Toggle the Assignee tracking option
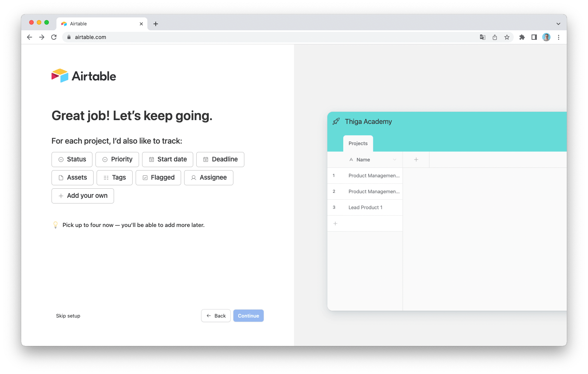This screenshot has height=374, width=588. pyautogui.click(x=208, y=177)
